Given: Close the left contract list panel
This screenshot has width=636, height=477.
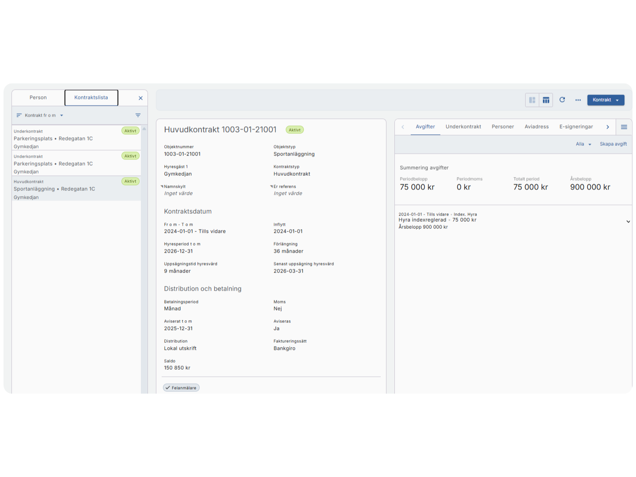Looking at the screenshot, I should click(140, 98).
